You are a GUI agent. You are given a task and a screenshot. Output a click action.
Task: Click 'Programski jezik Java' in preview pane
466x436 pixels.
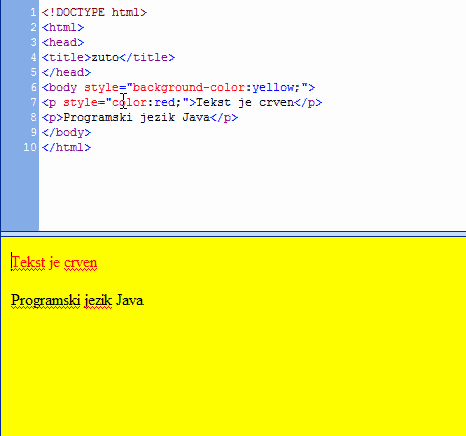tap(77, 300)
